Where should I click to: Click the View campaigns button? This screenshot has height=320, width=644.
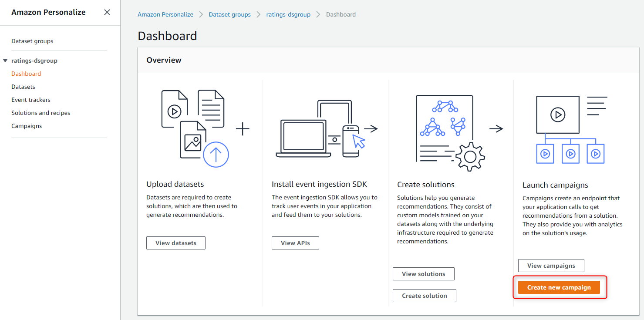551,266
